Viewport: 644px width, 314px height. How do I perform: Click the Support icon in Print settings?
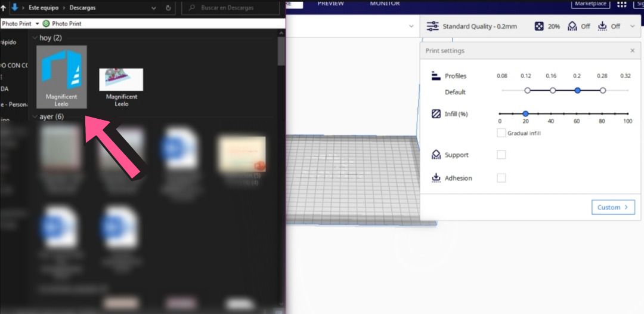click(436, 155)
